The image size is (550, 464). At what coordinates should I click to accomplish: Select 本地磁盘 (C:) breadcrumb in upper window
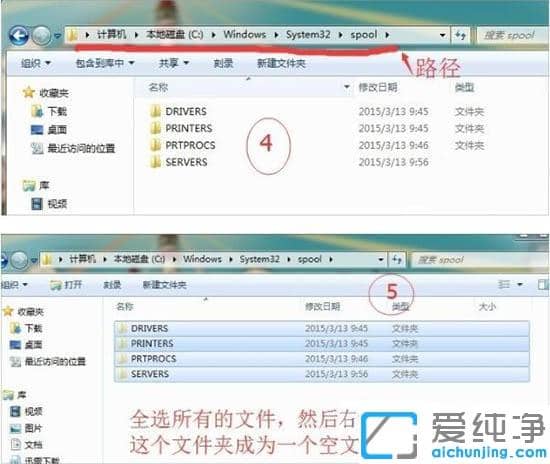tap(174, 34)
